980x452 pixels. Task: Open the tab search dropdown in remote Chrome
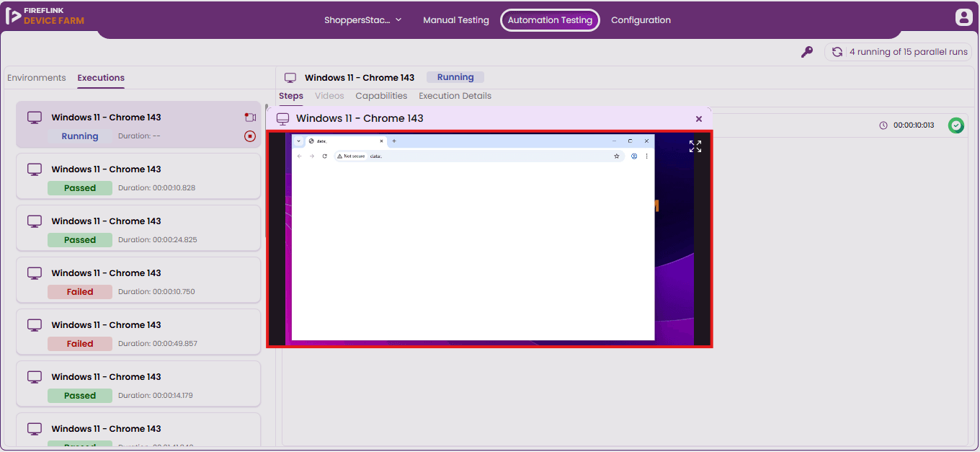tap(299, 141)
